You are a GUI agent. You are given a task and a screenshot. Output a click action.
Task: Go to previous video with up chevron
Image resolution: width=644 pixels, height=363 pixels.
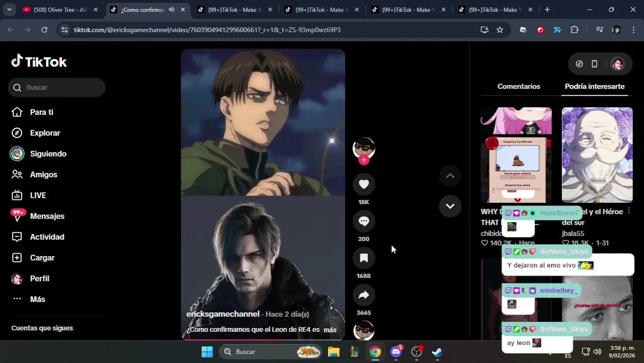pos(450,176)
